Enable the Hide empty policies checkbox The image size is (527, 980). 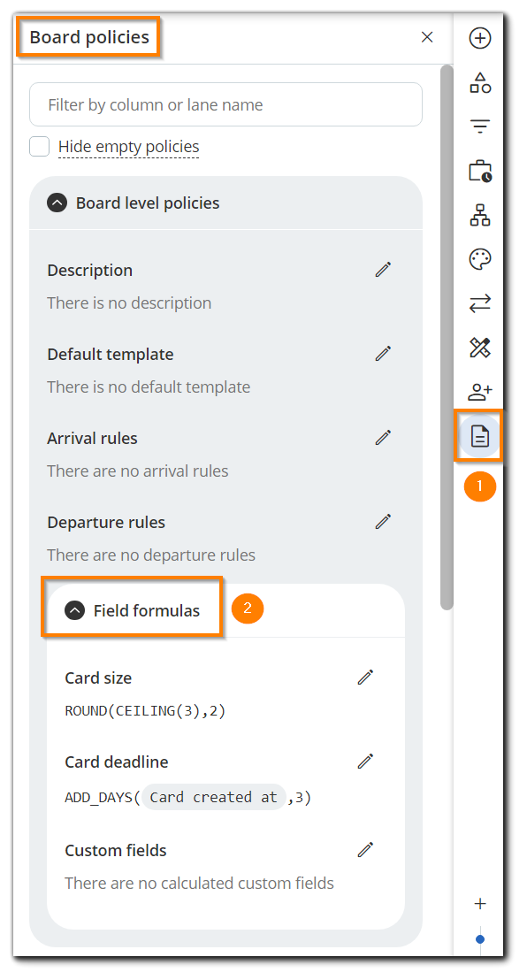[39, 146]
